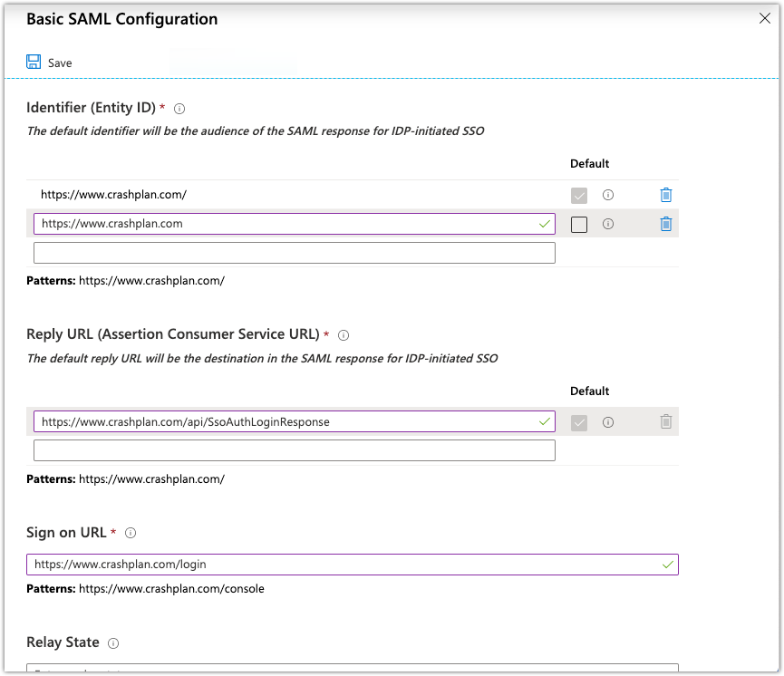784x676 pixels.
Task: Select the https://www.crashplan.com/ identifier row text
Action: (113, 195)
